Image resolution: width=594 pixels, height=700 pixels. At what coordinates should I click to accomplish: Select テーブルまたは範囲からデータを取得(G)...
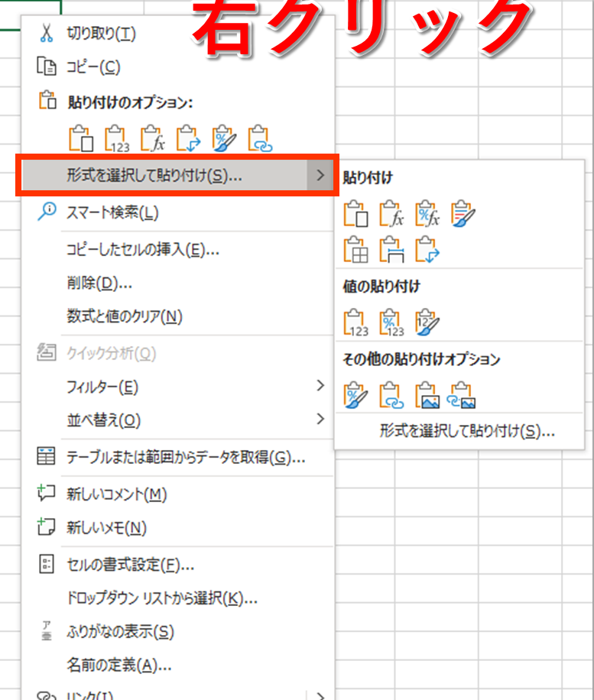pos(178,457)
